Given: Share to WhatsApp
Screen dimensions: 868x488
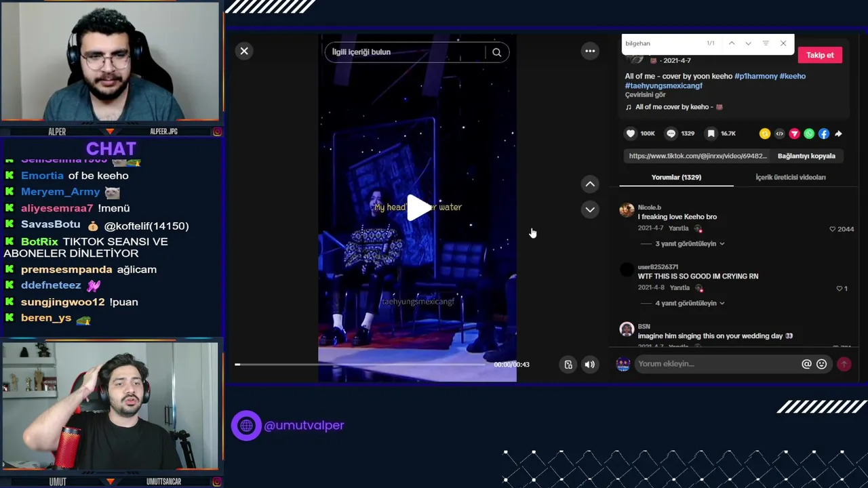Looking at the screenshot, I should (809, 134).
